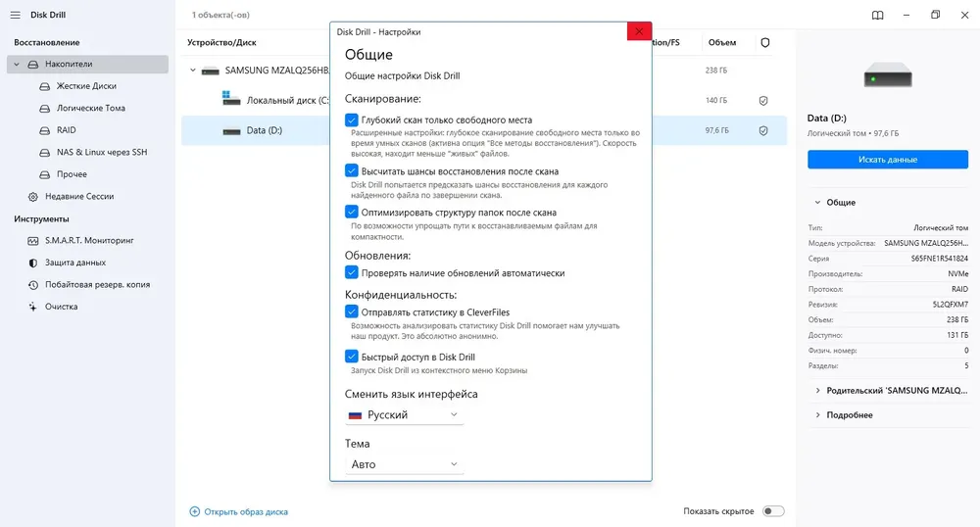980x527 pixels.
Task: Open the Русский language dropdown
Action: 404,414
